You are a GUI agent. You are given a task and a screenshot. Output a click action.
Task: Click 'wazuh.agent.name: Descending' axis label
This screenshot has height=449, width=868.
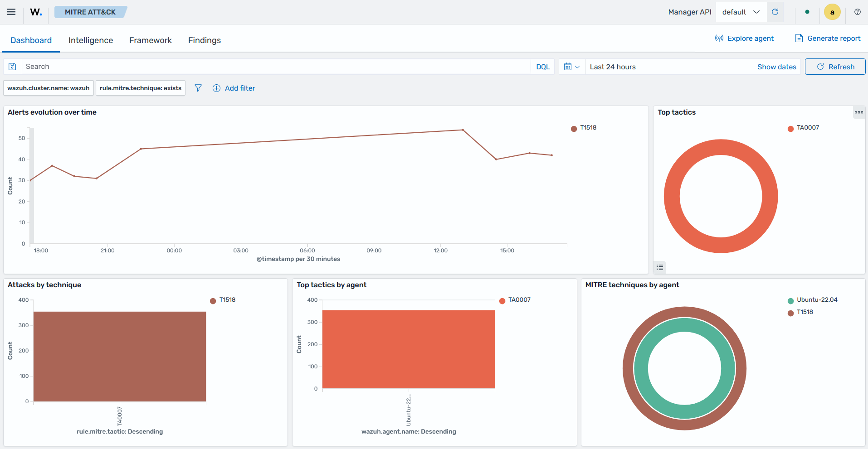coord(409,432)
